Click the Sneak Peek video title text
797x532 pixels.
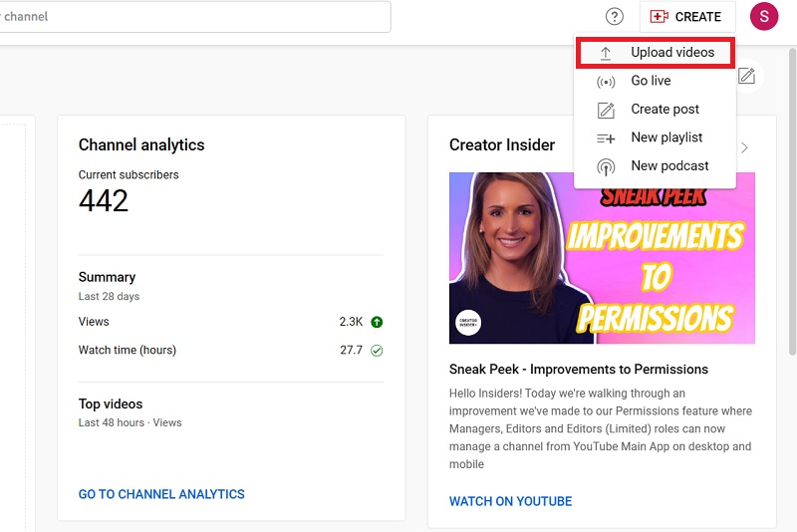(579, 370)
